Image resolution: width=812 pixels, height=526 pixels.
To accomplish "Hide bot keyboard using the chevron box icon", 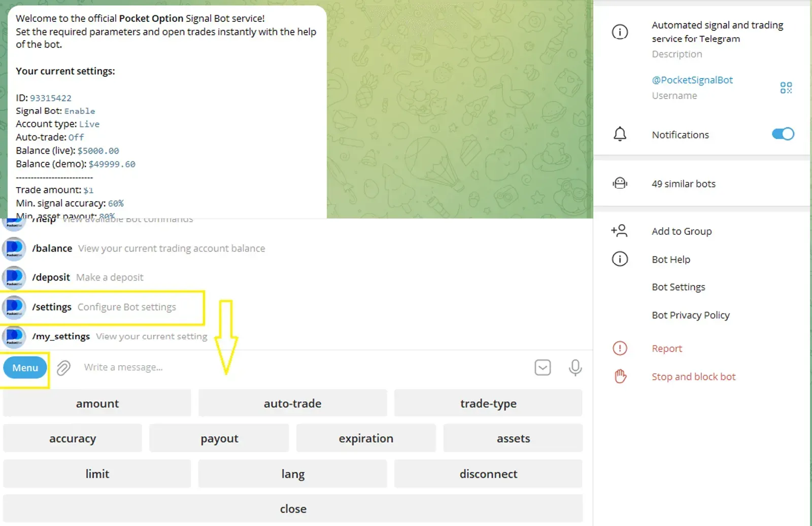I will pyautogui.click(x=543, y=367).
